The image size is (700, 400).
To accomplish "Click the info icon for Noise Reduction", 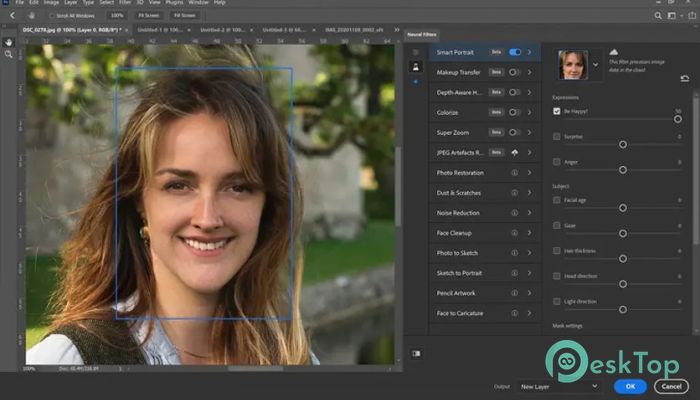I will 515,213.
